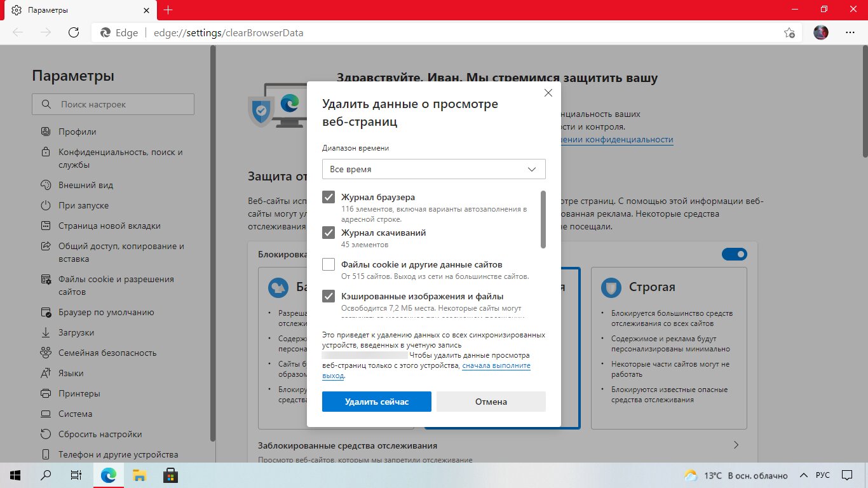
Task: Click the power icon for On startup
Action: [x=46, y=205]
